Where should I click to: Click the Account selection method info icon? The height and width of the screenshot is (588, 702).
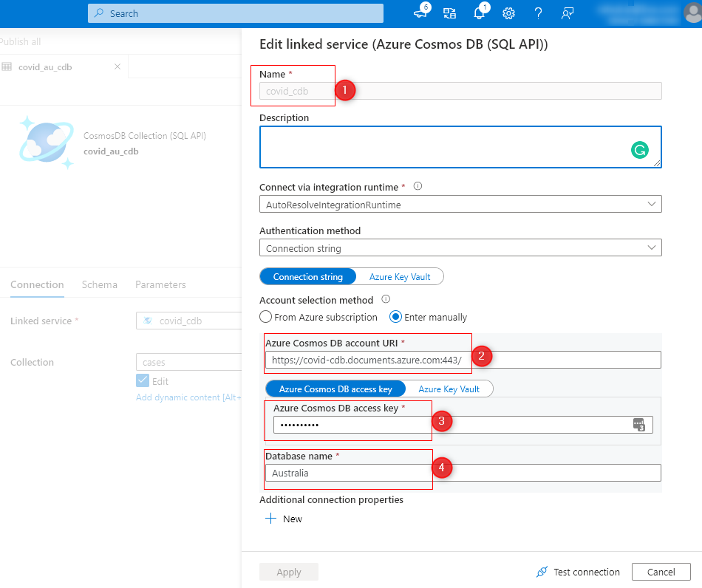point(386,299)
